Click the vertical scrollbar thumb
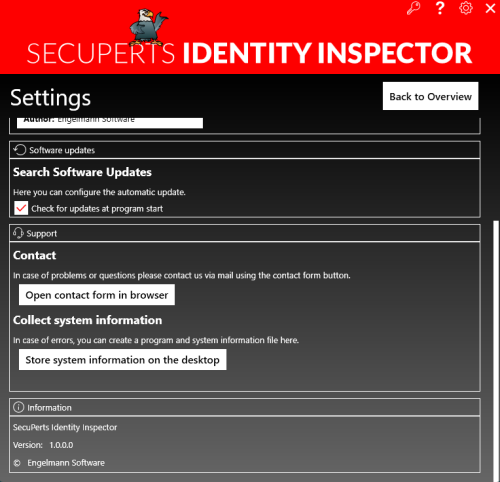Screen dimensions: 500x482 tap(496, 348)
